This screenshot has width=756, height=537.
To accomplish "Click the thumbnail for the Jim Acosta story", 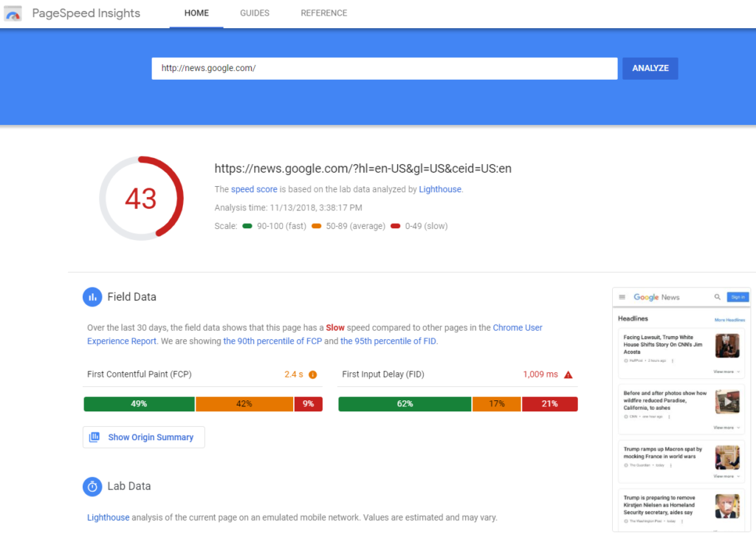I will tap(727, 346).
